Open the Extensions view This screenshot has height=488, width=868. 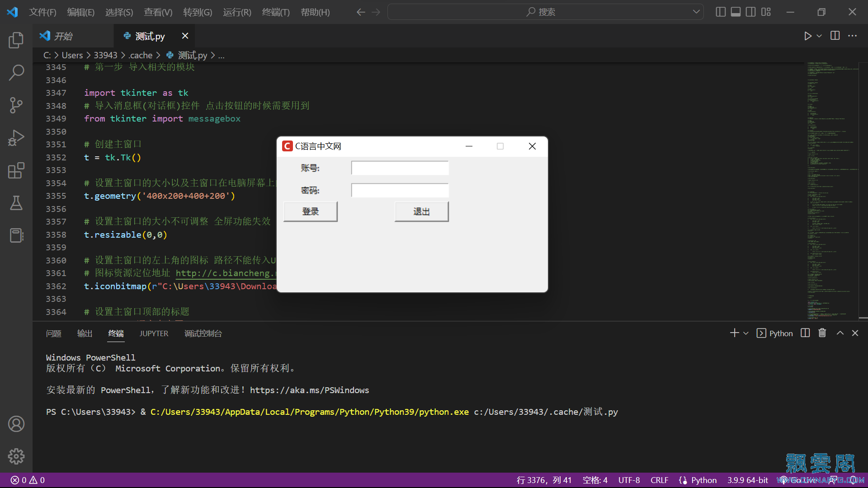click(16, 170)
